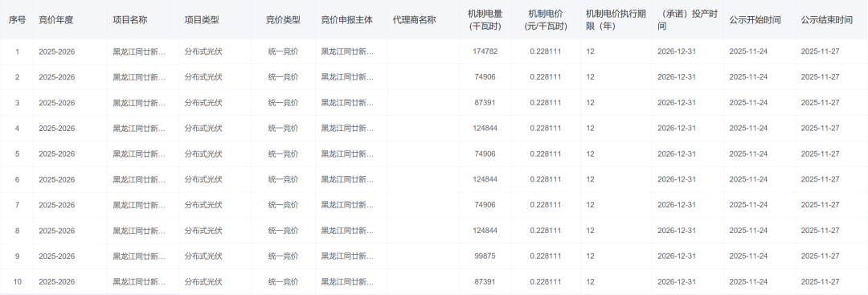
Task: Click 2025-2026 bidding year in row 4
Action: coord(56,129)
